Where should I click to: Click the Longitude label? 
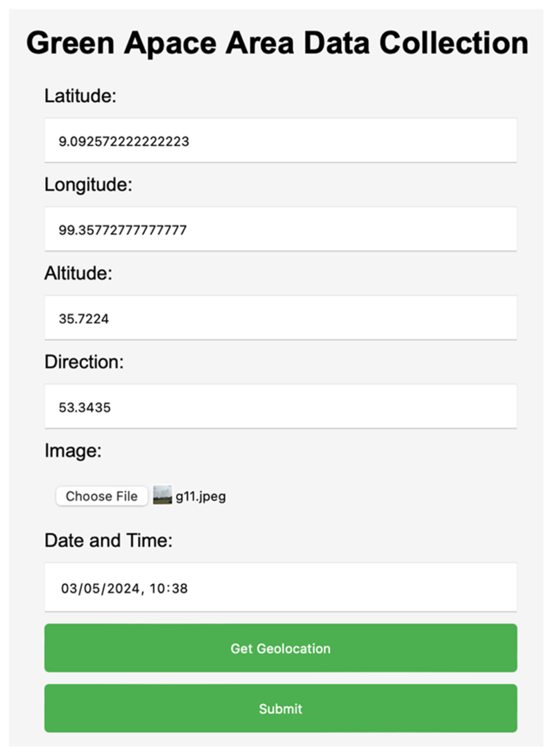88,184
